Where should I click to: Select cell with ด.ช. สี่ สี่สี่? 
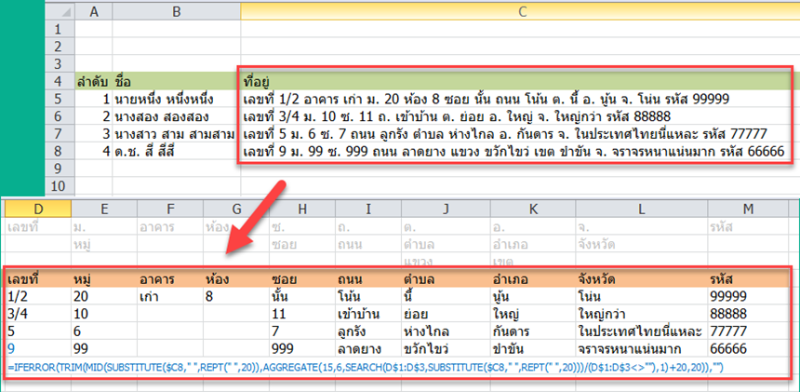click(x=177, y=152)
